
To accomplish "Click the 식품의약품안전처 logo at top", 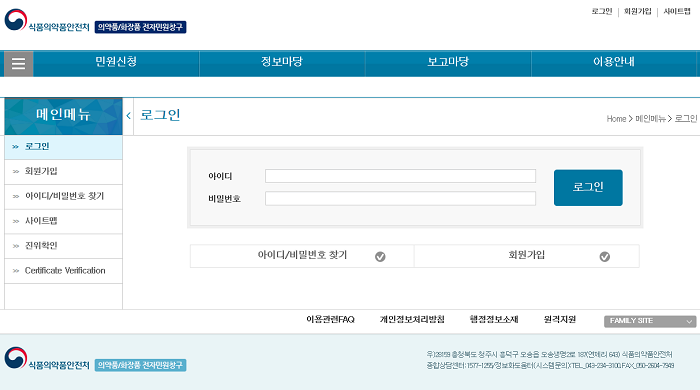I will (x=47, y=21).
